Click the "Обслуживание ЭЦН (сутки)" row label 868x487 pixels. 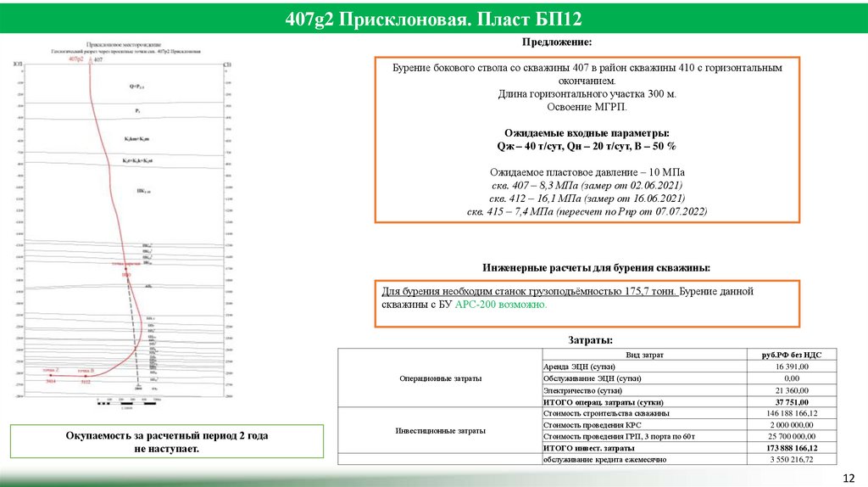[592, 378]
